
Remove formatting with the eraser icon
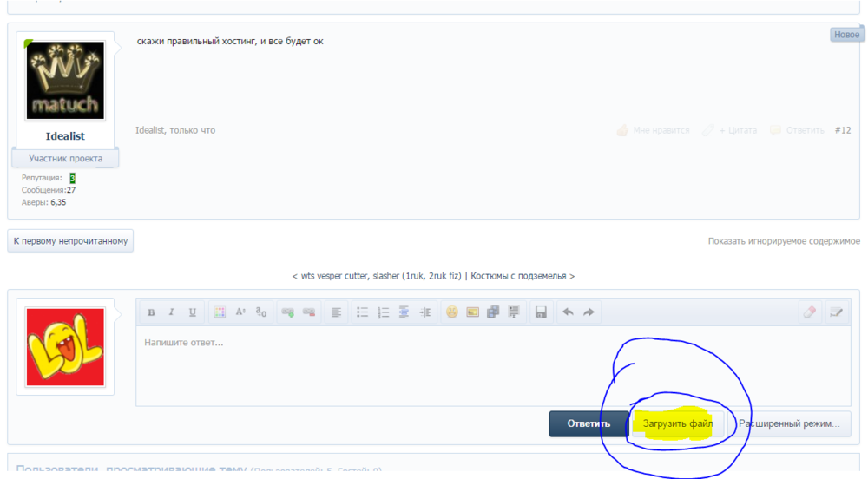click(x=810, y=312)
